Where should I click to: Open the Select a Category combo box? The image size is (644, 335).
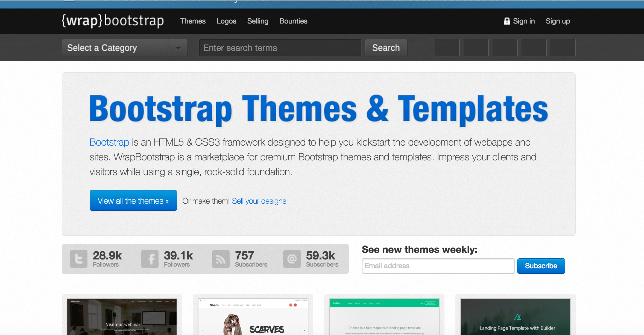click(115, 48)
